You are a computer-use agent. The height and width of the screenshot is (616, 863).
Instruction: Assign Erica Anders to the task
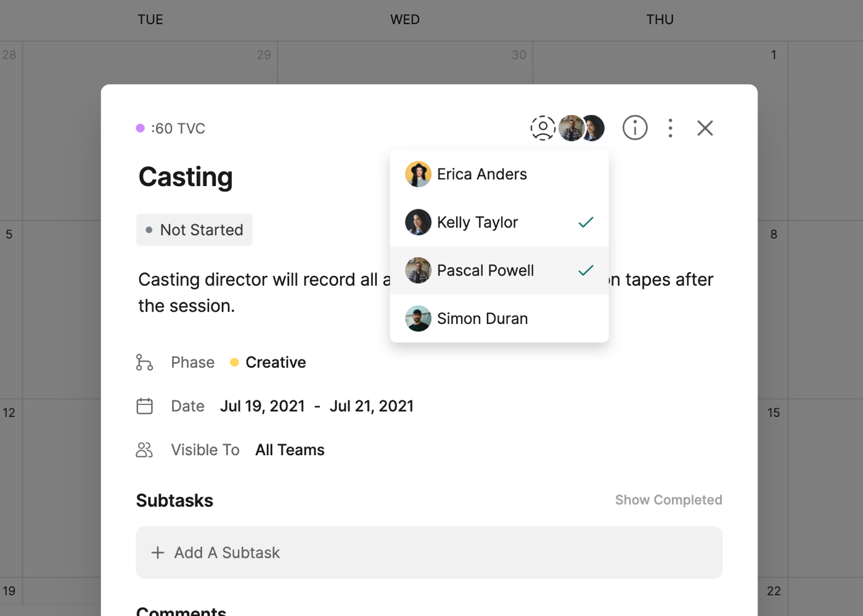(x=481, y=174)
